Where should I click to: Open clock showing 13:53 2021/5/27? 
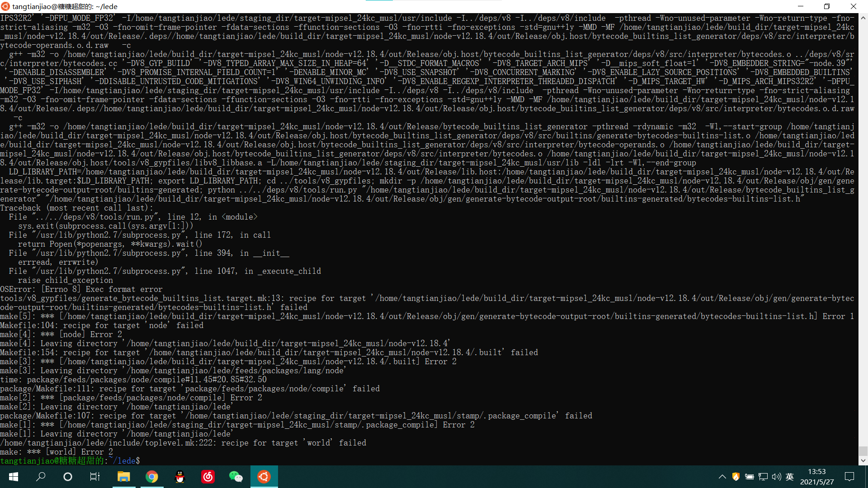coord(817,477)
